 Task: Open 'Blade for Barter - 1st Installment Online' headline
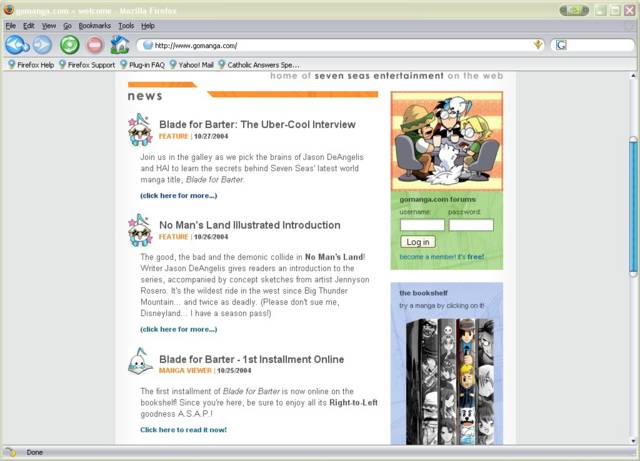[251, 359]
